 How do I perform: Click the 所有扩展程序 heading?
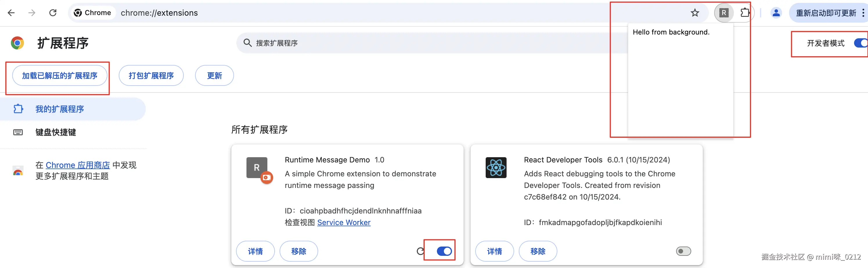(x=260, y=130)
